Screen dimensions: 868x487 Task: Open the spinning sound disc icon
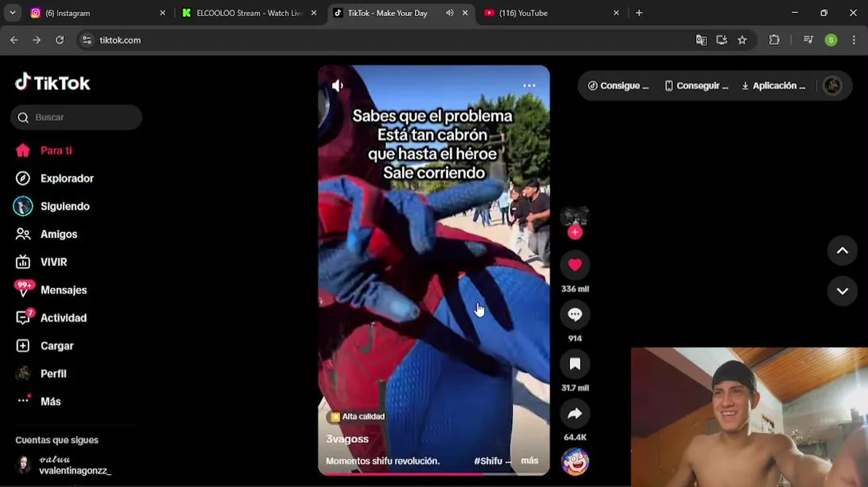point(575,462)
